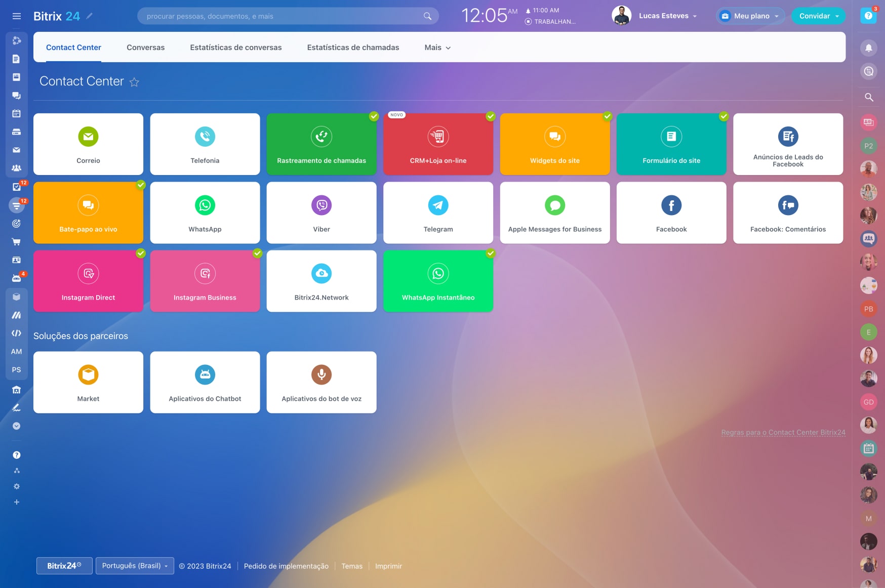885x588 pixels.
Task: Open Regras para o Contact Center link
Action: 783,433
